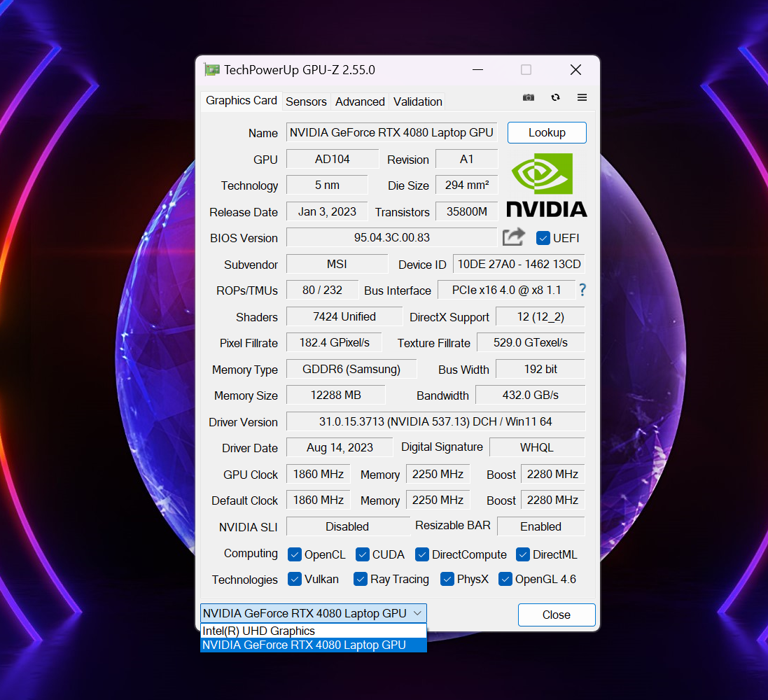
Task: Click the ROPs/TMUs value 80 / 232
Action: 322,290
